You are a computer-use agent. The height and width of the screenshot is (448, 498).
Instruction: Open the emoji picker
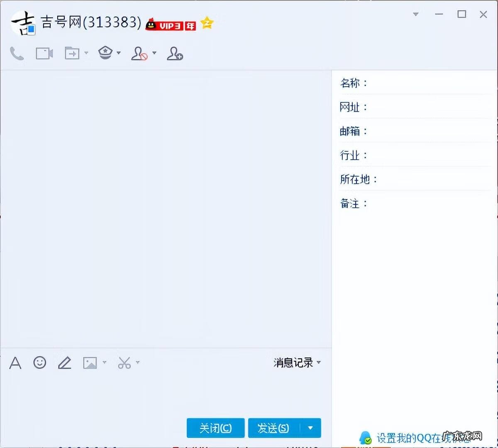39,363
